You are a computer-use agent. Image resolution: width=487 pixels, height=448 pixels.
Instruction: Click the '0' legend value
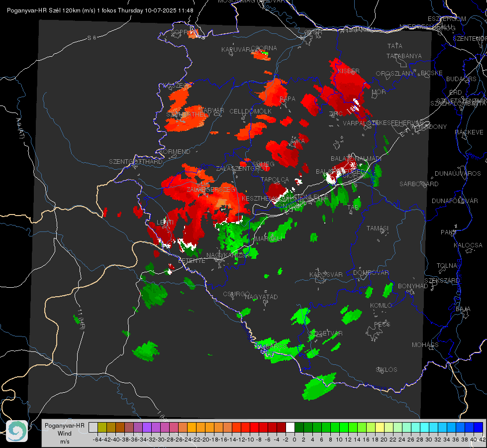pos(294,440)
